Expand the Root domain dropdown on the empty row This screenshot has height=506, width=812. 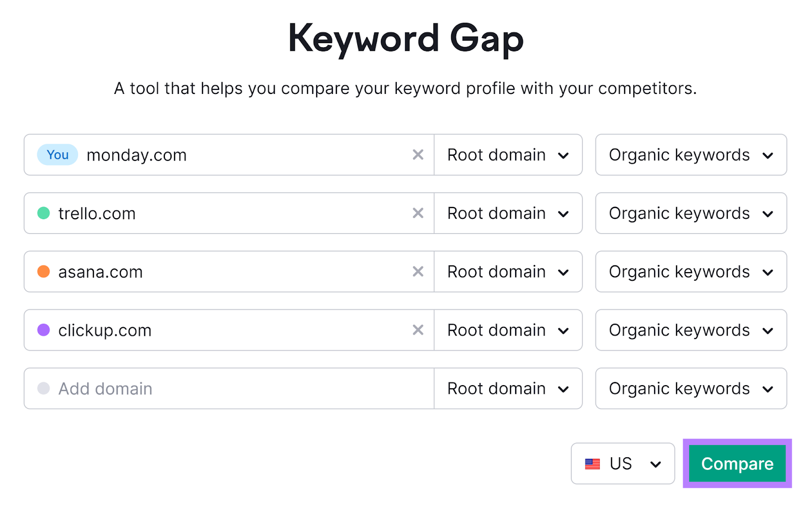(507, 388)
